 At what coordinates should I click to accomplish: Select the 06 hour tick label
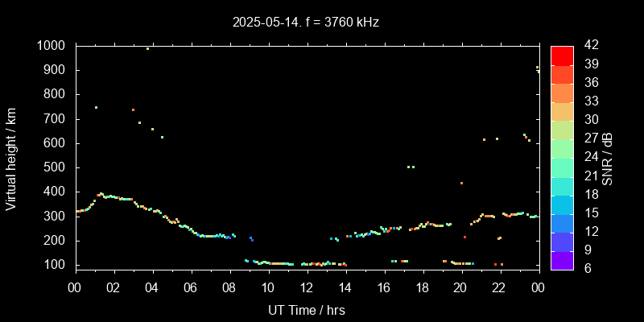point(191,288)
